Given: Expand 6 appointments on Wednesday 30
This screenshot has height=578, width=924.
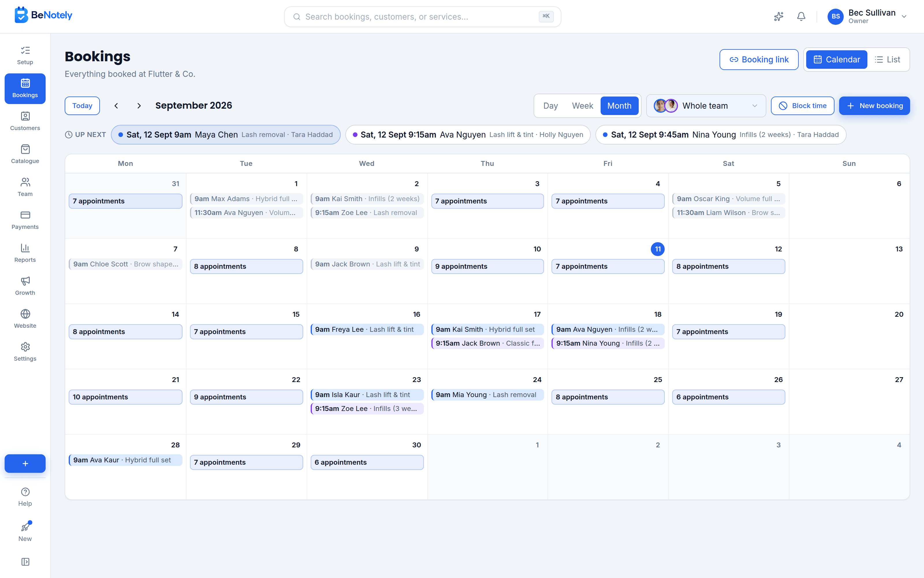Looking at the screenshot, I should pyautogui.click(x=367, y=462).
